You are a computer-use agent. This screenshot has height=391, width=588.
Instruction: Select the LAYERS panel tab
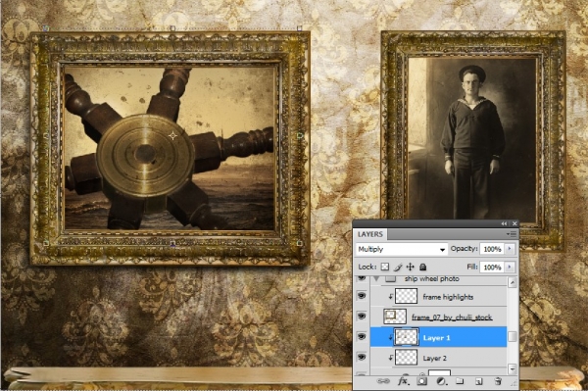point(370,234)
